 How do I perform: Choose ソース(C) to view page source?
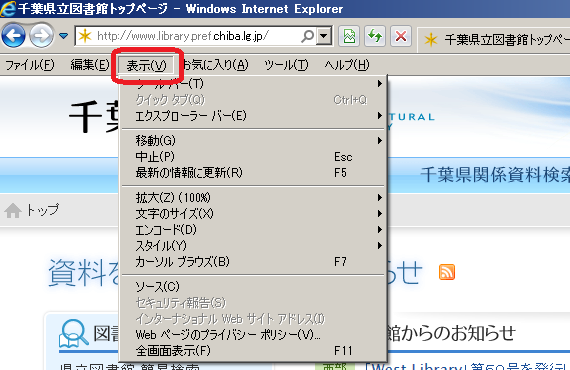tap(253, 287)
